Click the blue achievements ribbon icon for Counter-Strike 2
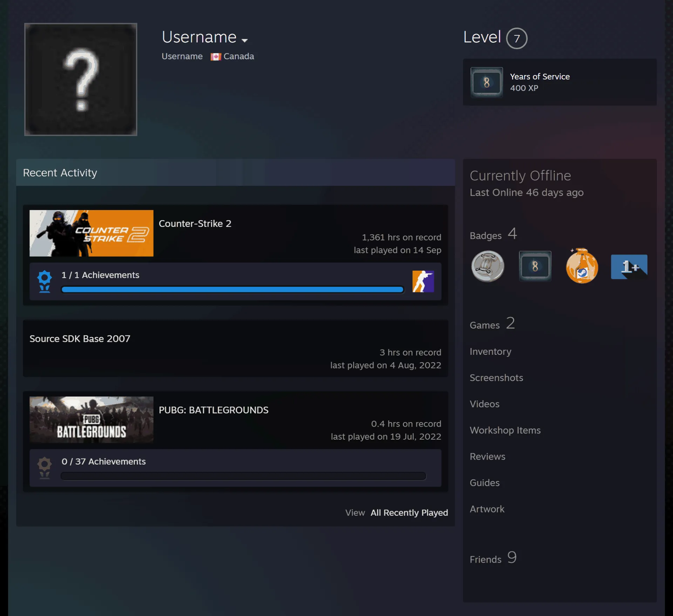The width and height of the screenshot is (673, 616). [x=45, y=282]
